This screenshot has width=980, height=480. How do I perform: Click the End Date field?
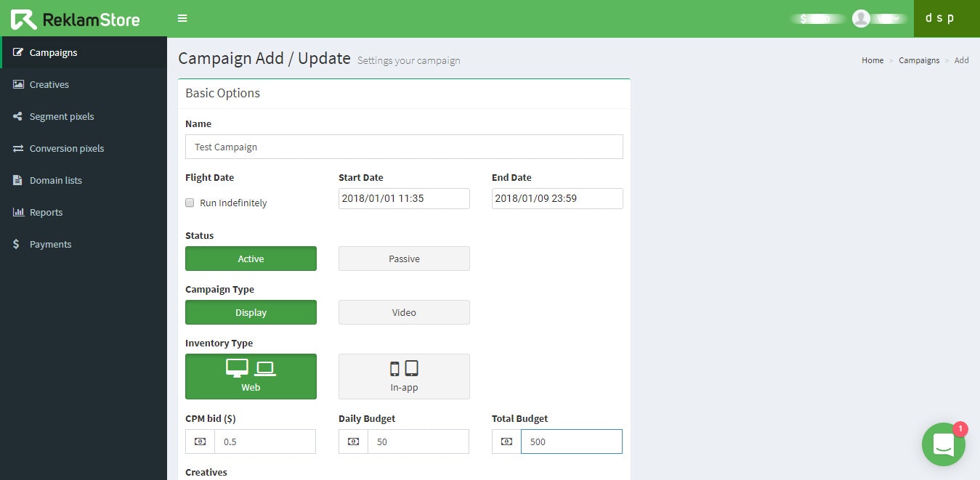pos(557,198)
